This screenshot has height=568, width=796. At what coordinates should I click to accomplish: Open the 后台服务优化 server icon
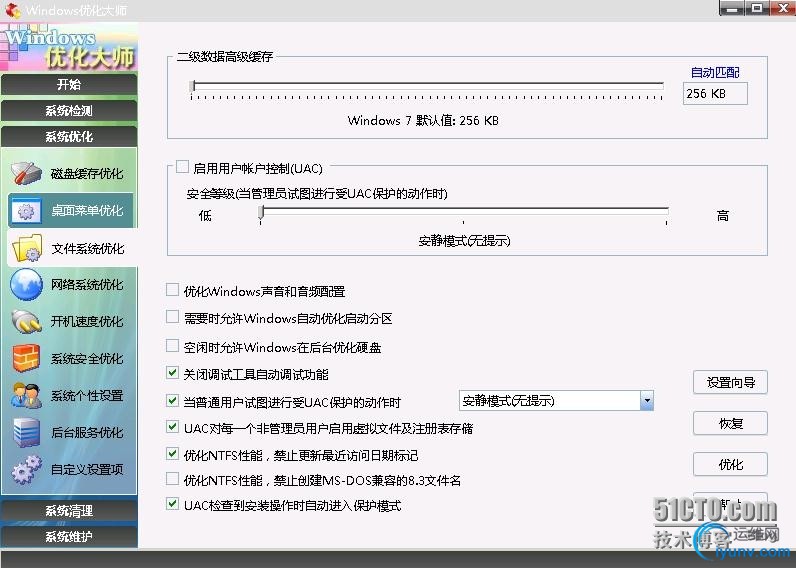26,432
